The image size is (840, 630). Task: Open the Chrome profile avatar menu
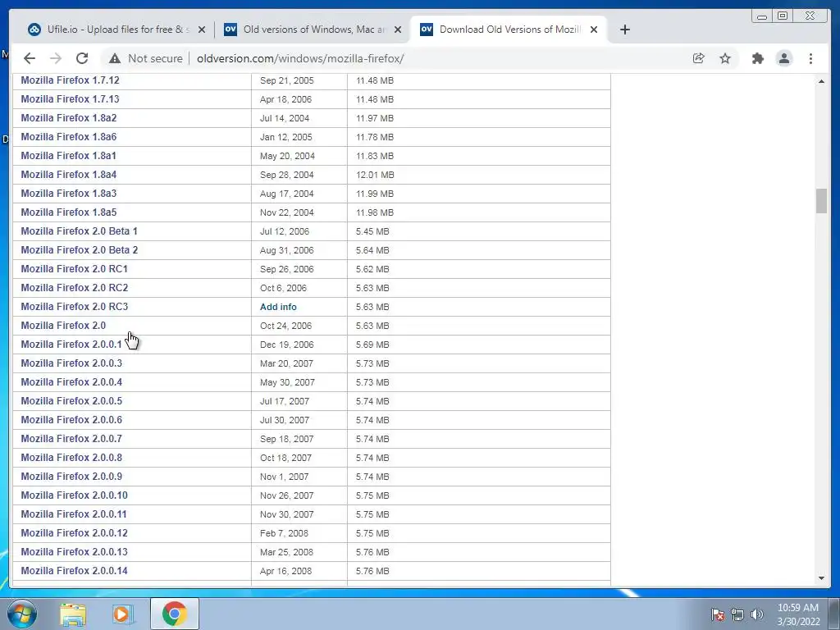[x=784, y=58]
